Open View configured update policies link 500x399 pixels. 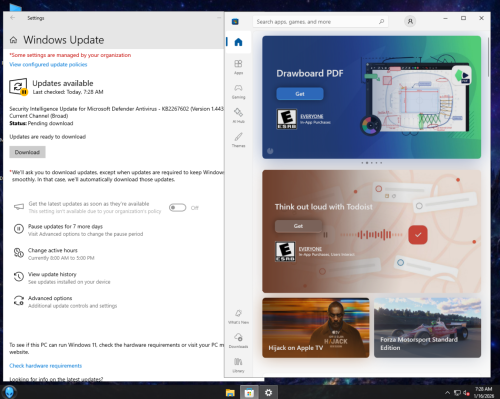point(48,64)
